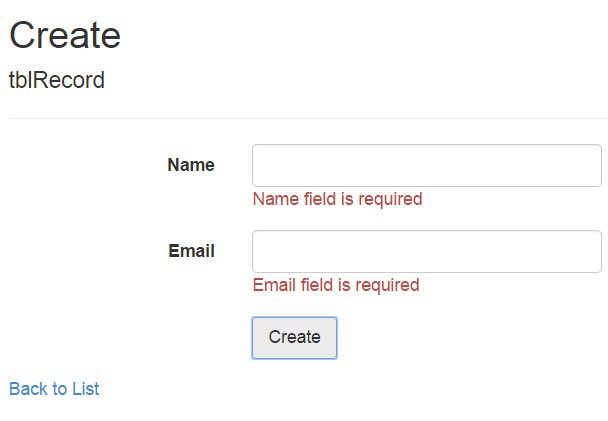Click the Email text input field
Image resolution: width=608 pixels, height=421 pixels.
pos(426,251)
